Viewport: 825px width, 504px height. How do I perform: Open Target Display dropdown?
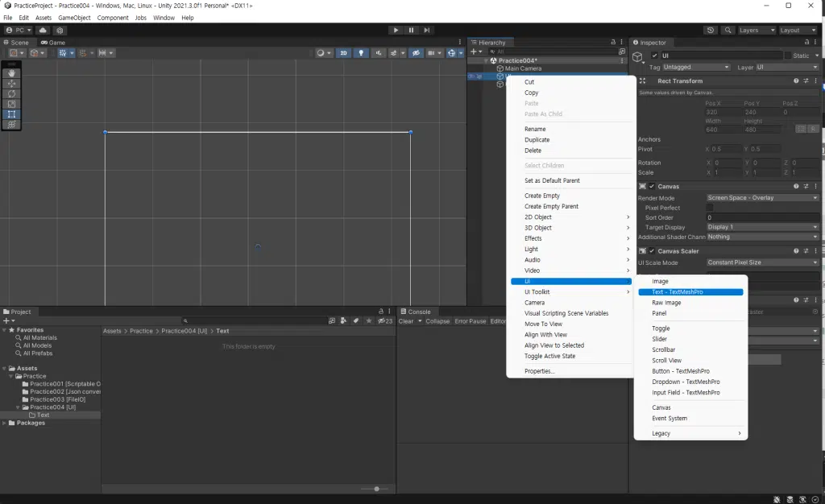coord(762,227)
